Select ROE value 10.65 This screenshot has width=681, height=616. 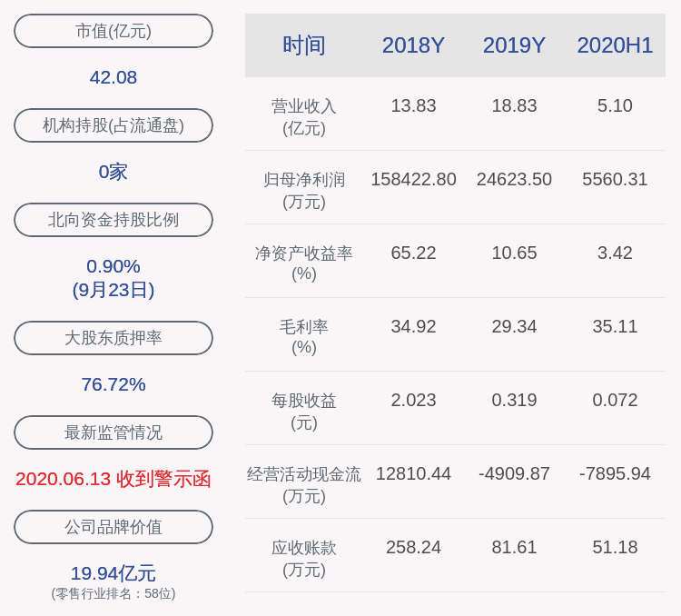click(x=514, y=253)
